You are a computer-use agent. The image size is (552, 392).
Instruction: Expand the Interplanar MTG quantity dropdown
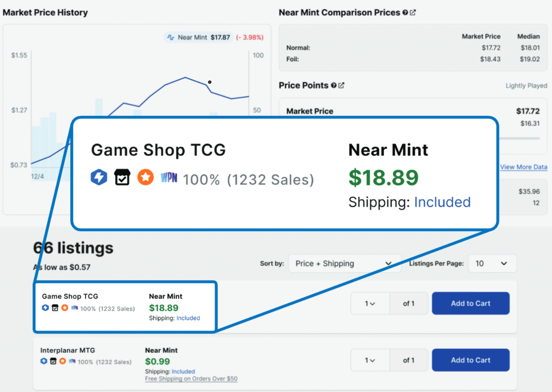[x=370, y=360]
